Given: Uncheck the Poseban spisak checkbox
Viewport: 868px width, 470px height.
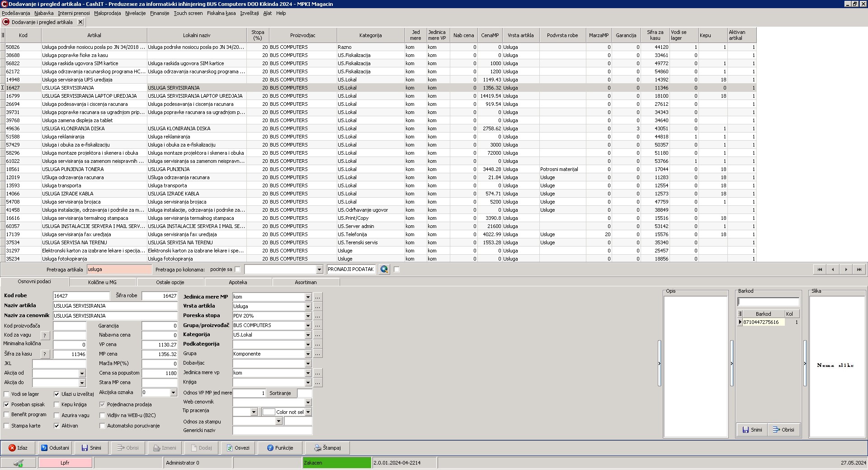Looking at the screenshot, I should [6, 404].
